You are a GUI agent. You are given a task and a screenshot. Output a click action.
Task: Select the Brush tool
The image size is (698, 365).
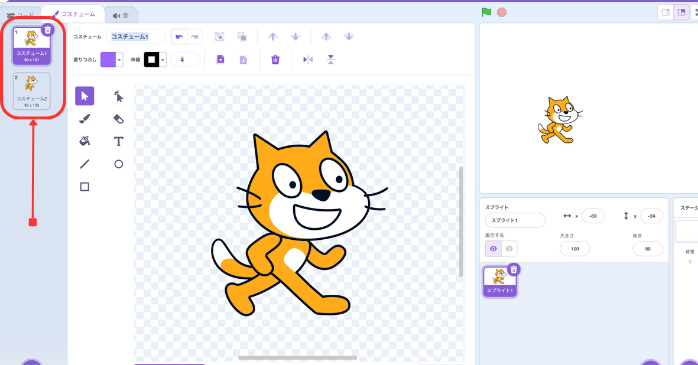point(85,119)
